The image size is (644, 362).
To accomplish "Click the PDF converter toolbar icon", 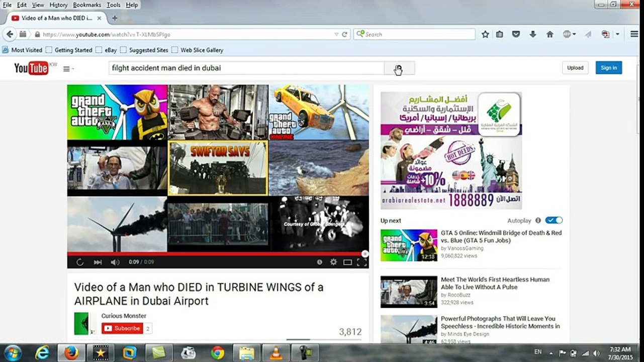I will coord(605,34).
